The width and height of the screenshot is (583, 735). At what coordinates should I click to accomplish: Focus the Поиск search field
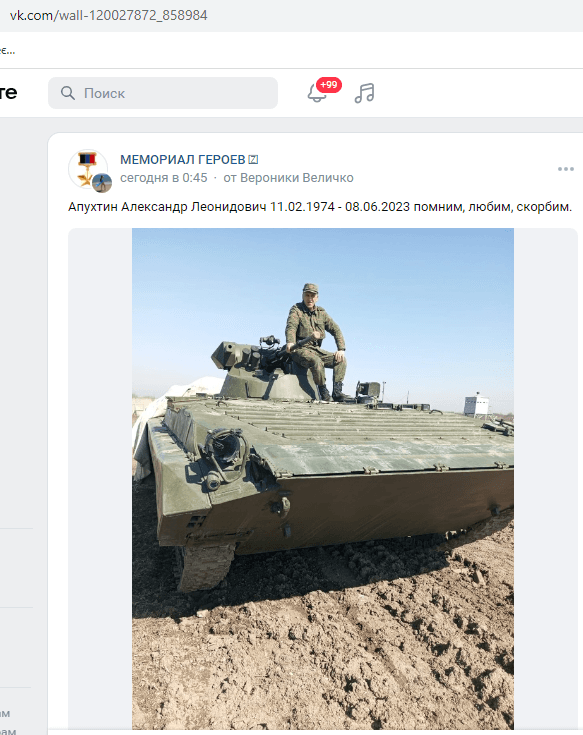(x=163, y=93)
